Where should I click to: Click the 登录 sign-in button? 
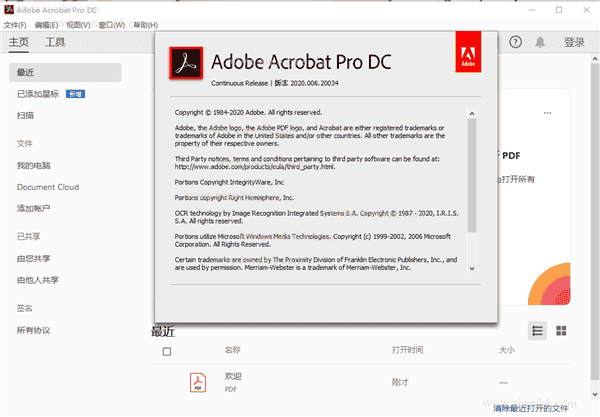point(574,42)
